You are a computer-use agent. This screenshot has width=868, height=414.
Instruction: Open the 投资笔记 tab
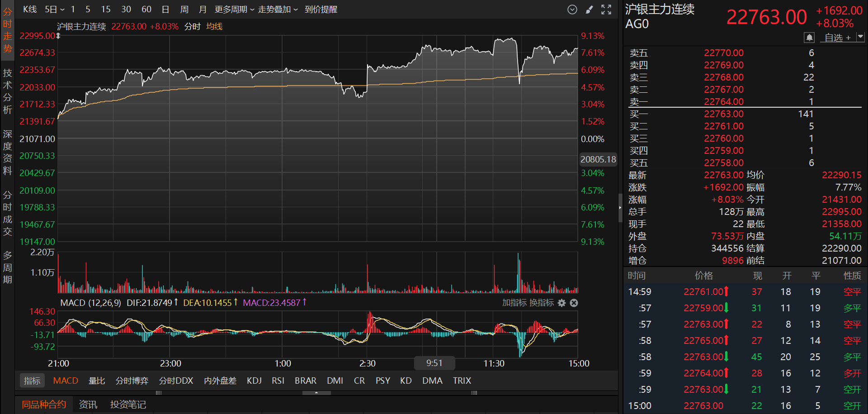(x=128, y=404)
